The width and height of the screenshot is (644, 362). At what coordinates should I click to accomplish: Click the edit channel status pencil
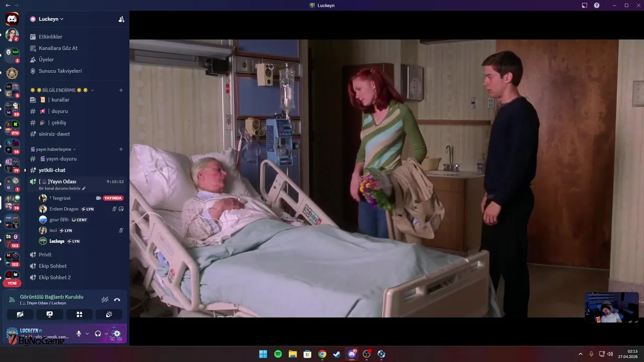(x=84, y=189)
